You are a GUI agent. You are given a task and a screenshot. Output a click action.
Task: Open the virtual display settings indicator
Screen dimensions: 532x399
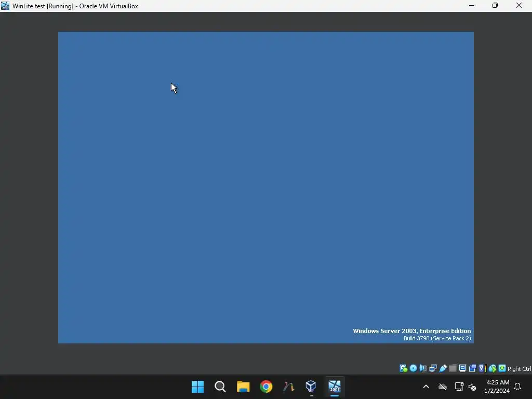(462, 368)
